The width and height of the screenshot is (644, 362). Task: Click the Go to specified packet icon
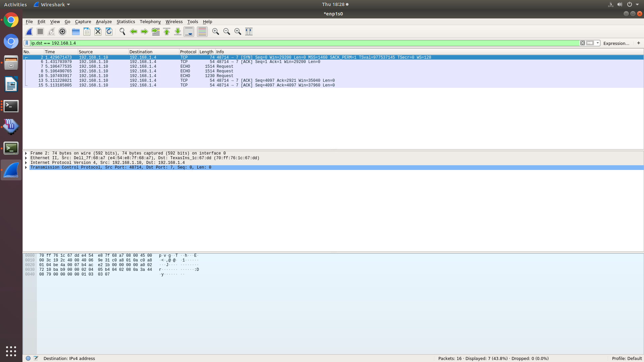click(156, 32)
